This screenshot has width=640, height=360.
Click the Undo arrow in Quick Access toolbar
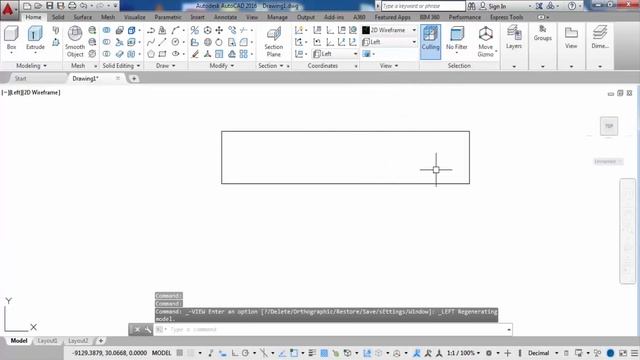coord(84,6)
